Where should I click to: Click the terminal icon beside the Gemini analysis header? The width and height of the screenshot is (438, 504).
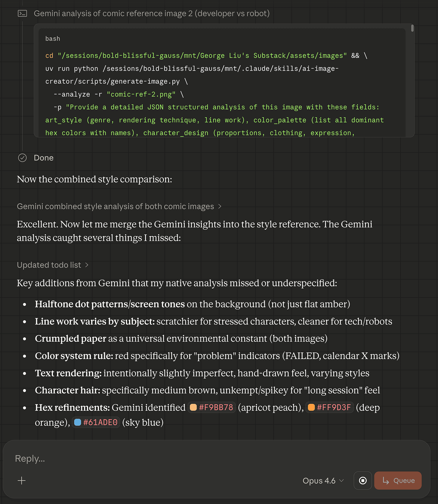tap(22, 14)
